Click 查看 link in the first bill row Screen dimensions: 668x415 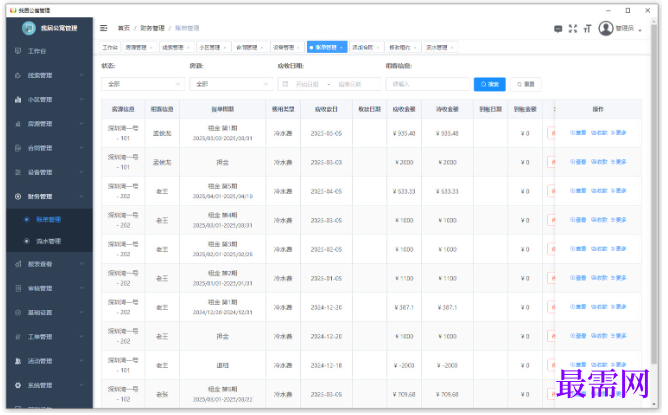(578, 133)
